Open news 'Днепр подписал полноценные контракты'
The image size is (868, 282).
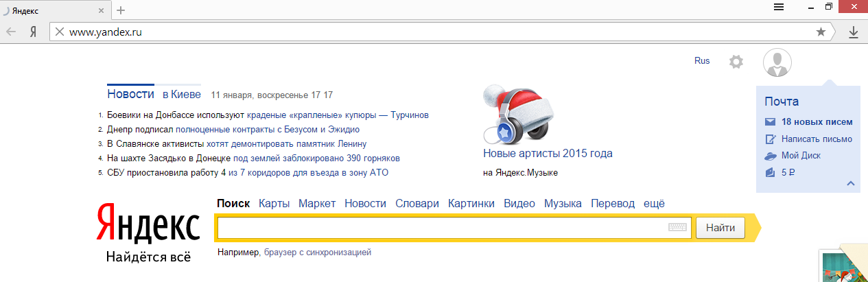tap(233, 129)
